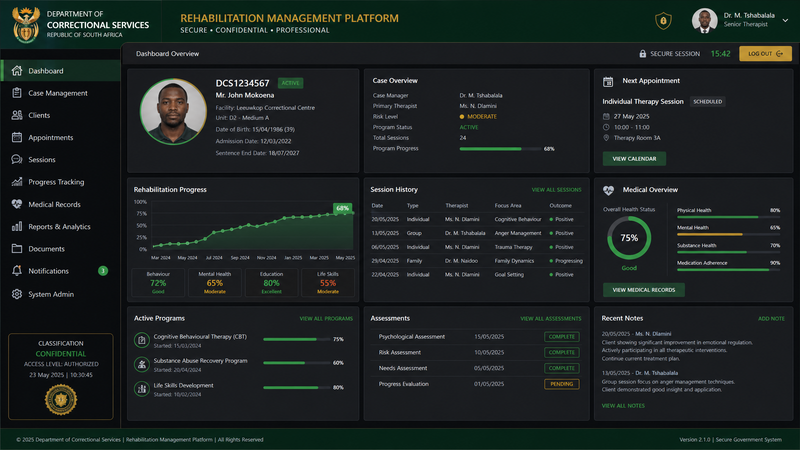Click the Log Out button

[765, 54]
